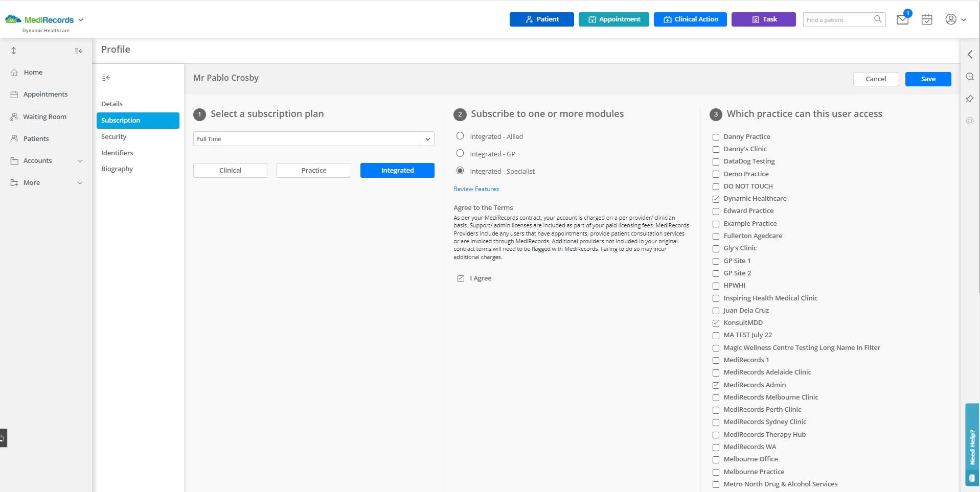This screenshot has width=980, height=492.
Task: Click the blue Patient button
Action: (541, 19)
